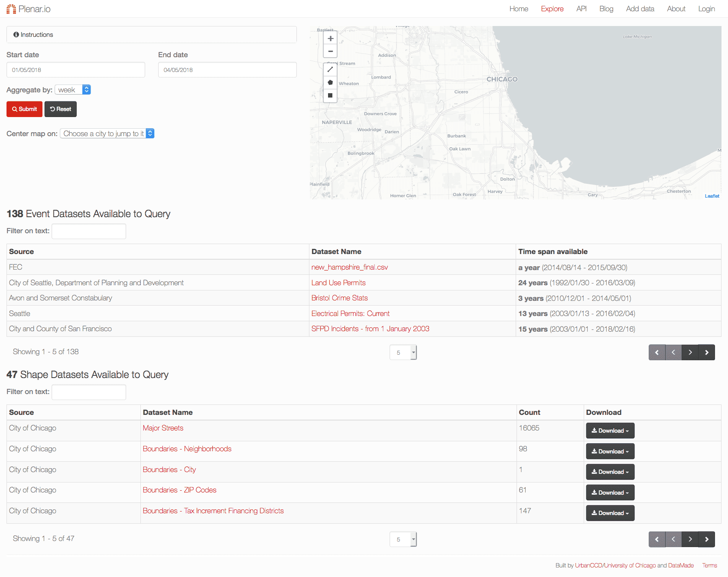Select the draw polyline map tool
Image resolution: width=728 pixels, height=577 pixels.
click(x=330, y=69)
